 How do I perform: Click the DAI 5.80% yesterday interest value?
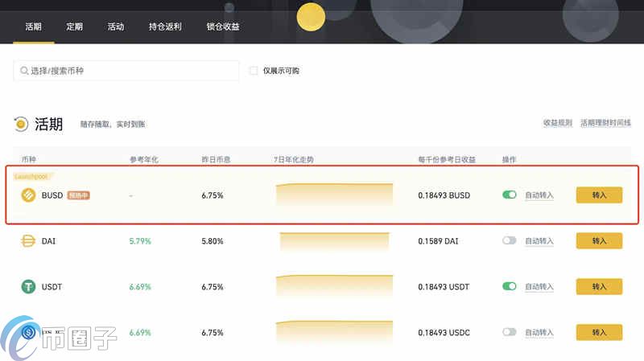point(213,241)
